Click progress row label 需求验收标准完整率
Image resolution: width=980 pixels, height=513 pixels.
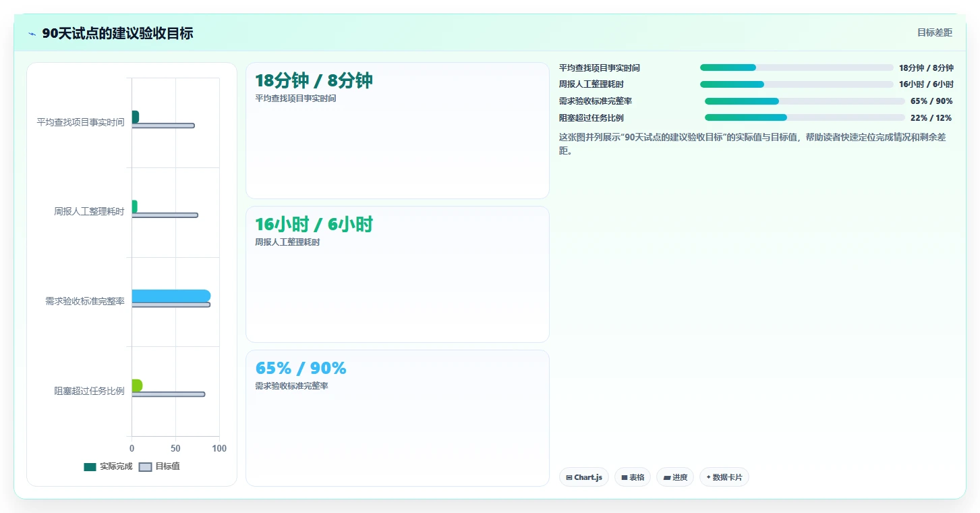[x=596, y=101]
